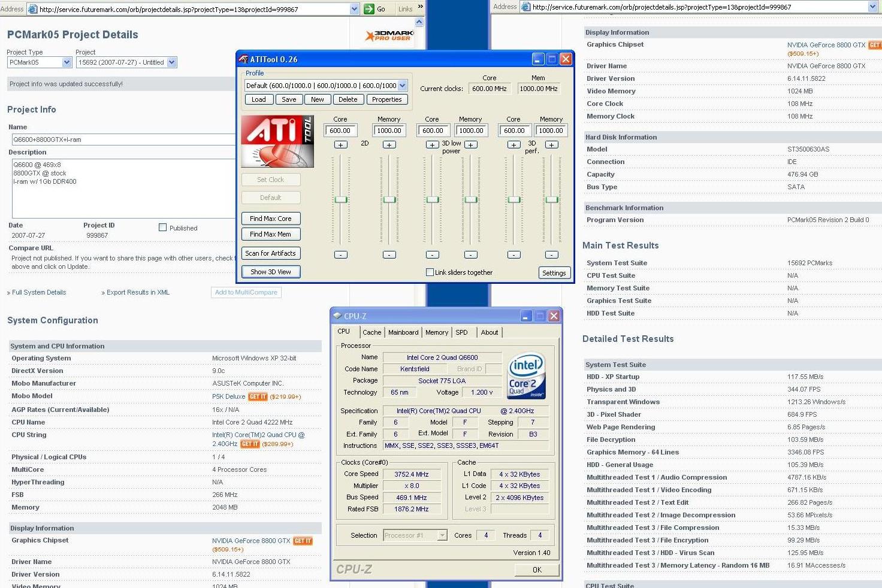The width and height of the screenshot is (882, 588).
Task: Switch to the Cache tab in CPU-Z
Action: tap(371, 332)
